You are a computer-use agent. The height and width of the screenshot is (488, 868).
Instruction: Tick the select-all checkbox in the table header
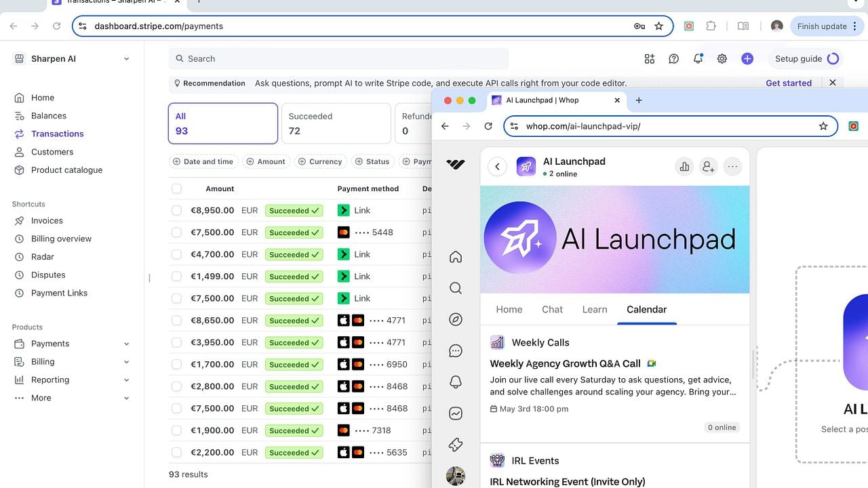176,188
